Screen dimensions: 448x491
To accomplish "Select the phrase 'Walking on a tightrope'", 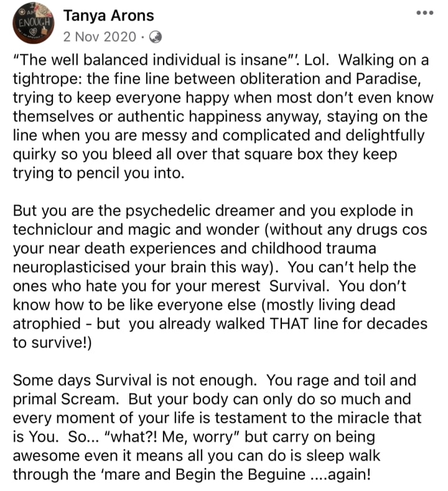I will (221, 69).
